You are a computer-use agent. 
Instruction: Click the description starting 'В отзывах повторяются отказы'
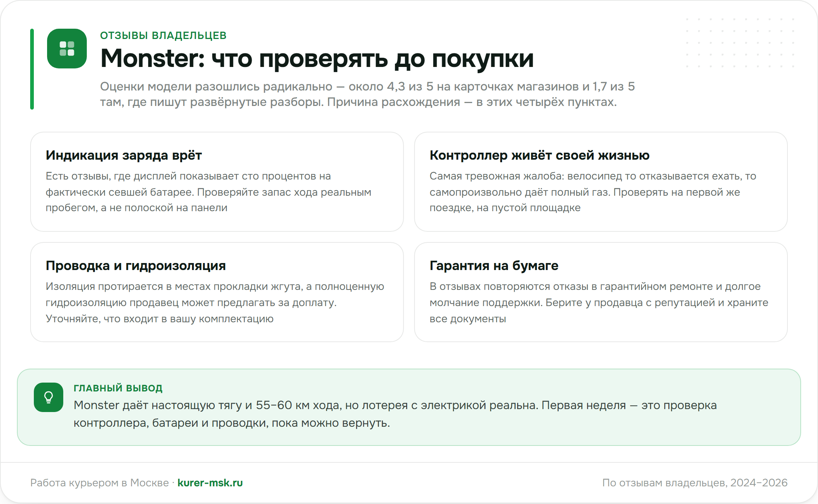599,302
